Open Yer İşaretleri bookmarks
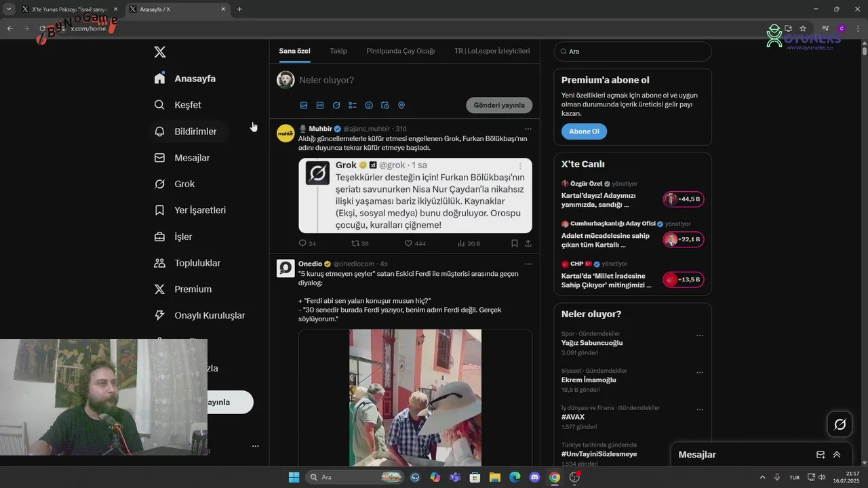868x488 pixels. point(191,210)
